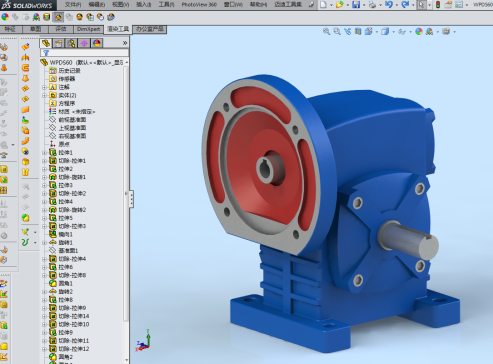Open the 编辑 (Edit) menu
Screen dimensions: 493x364
97,5
